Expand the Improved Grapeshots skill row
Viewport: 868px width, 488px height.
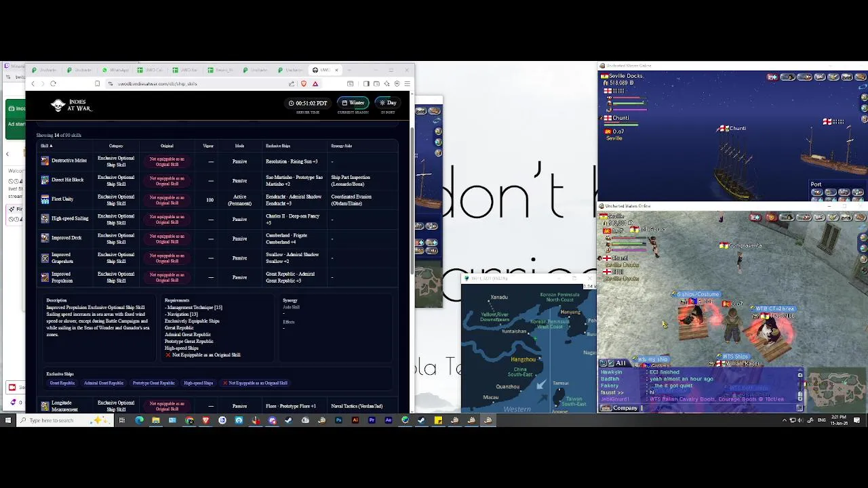pyautogui.click(x=217, y=258)
